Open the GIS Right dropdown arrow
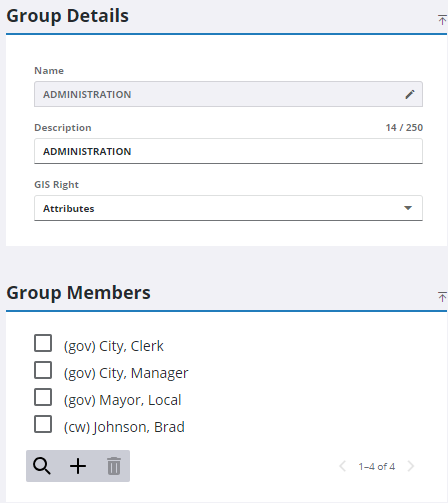448x503 pixels. pyautogui.click(x=408, y=208)
